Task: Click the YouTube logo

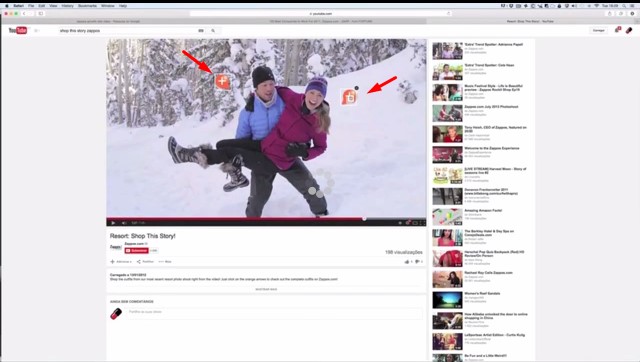Action: 18,31
